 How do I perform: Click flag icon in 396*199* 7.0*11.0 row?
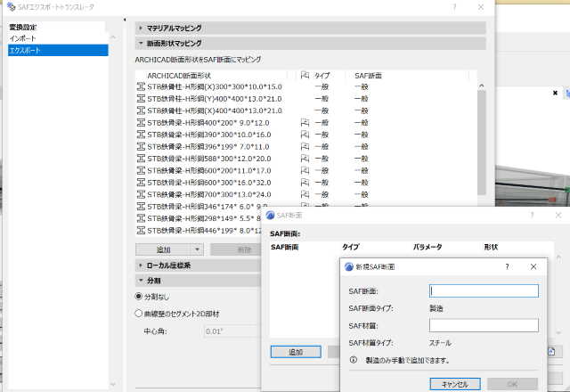click(305, 146)
